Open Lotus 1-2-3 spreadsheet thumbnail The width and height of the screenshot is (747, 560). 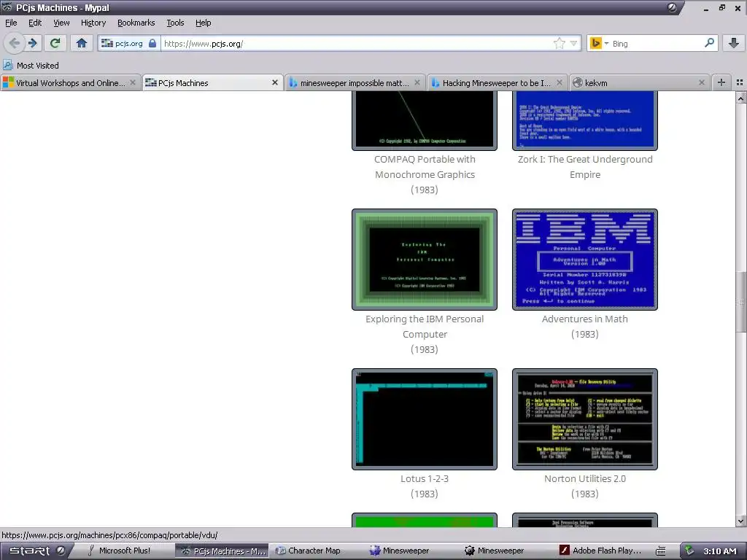pyautogui.click(x=425, y=419)
